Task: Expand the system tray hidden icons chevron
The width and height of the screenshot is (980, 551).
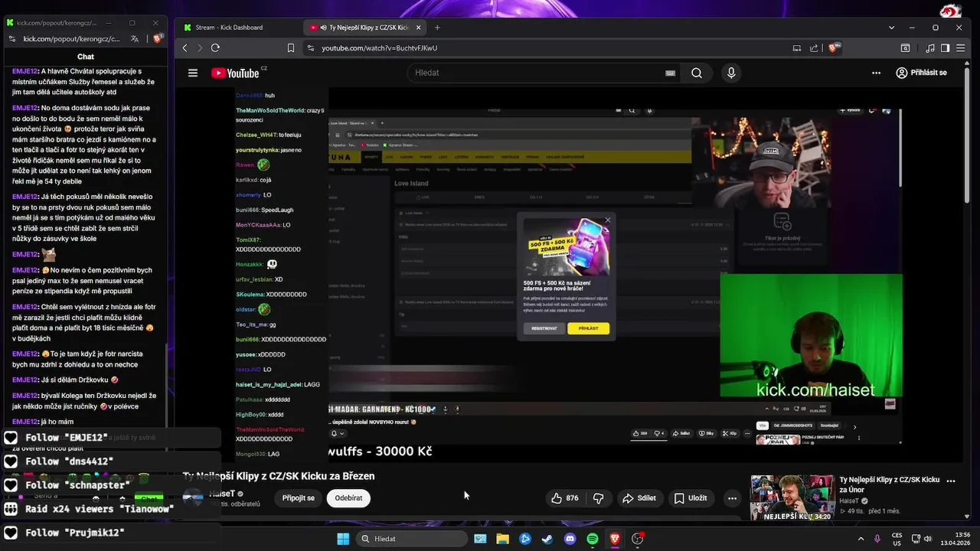Action: tap(861, 539)
